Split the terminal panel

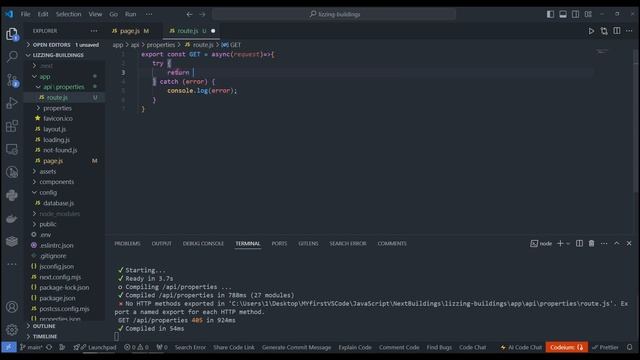click(579, 243)
